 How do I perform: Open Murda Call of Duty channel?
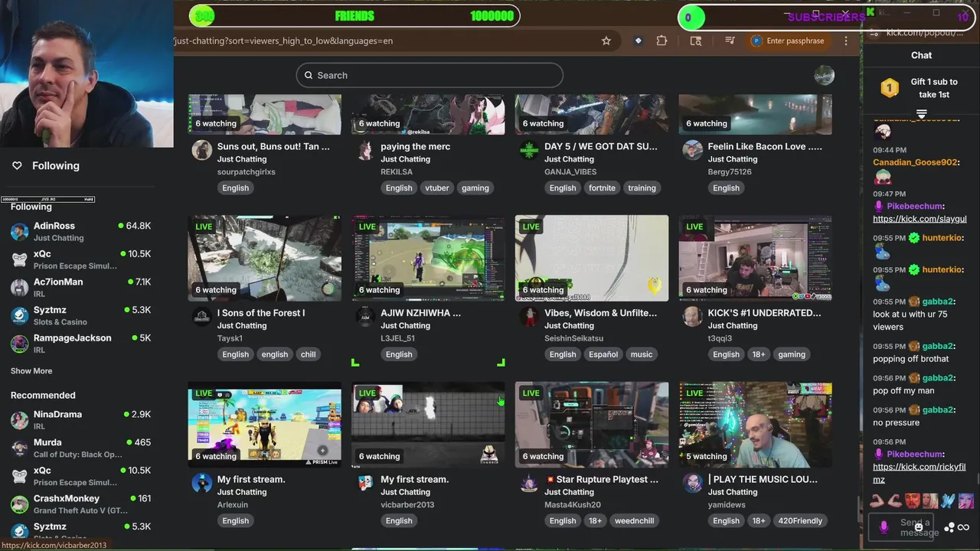80,448
